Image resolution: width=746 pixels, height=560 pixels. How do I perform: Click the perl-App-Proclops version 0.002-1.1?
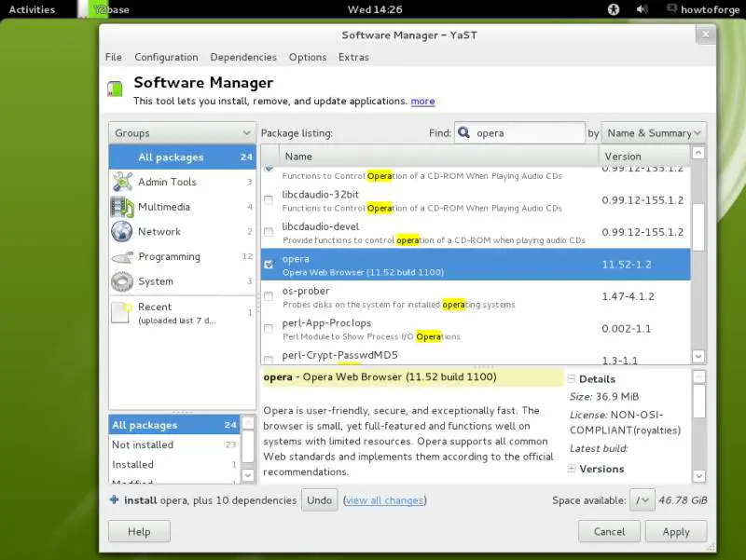point(626,329)
